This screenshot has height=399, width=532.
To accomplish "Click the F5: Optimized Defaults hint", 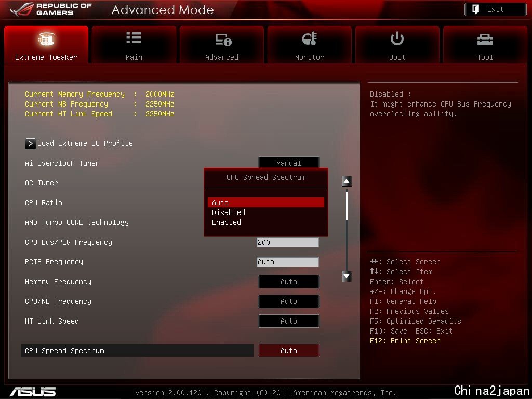I will point(416,321).
